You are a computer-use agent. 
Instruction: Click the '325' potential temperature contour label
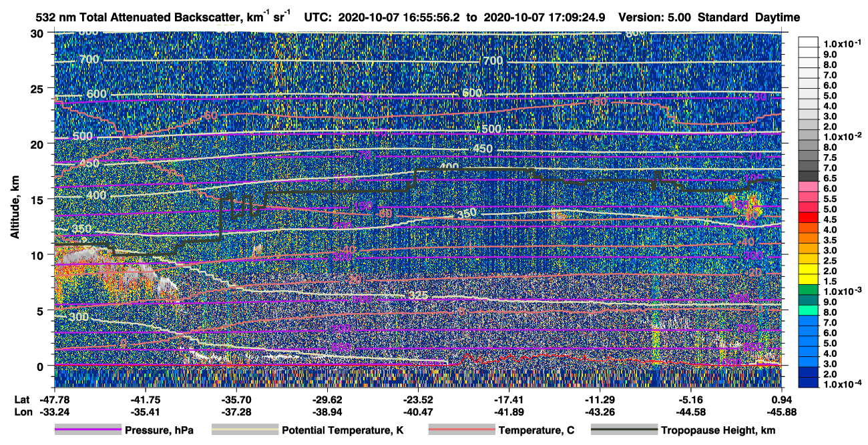pos(418,296)
